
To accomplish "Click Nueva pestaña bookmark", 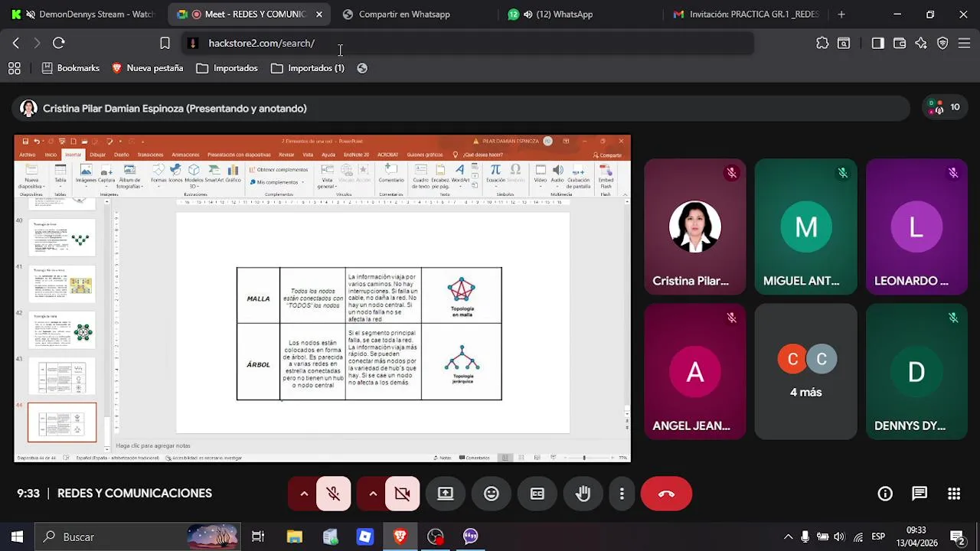I will tap(147, 68).
